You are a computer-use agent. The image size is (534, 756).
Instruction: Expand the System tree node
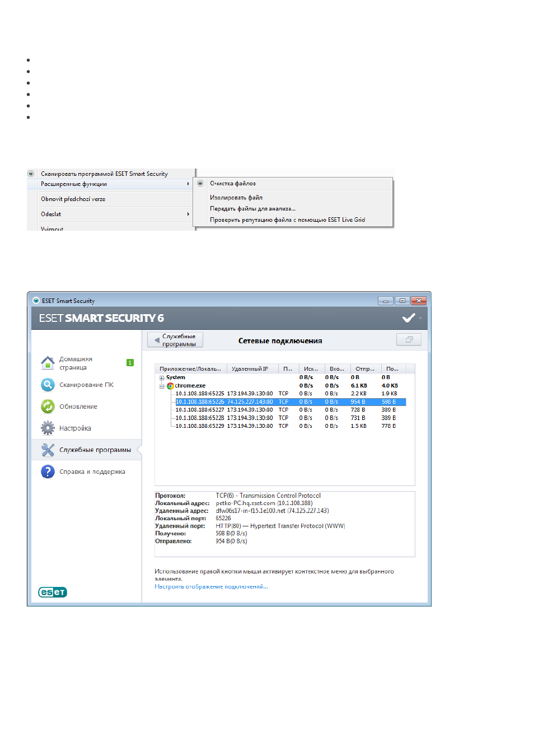pos(162,378)
